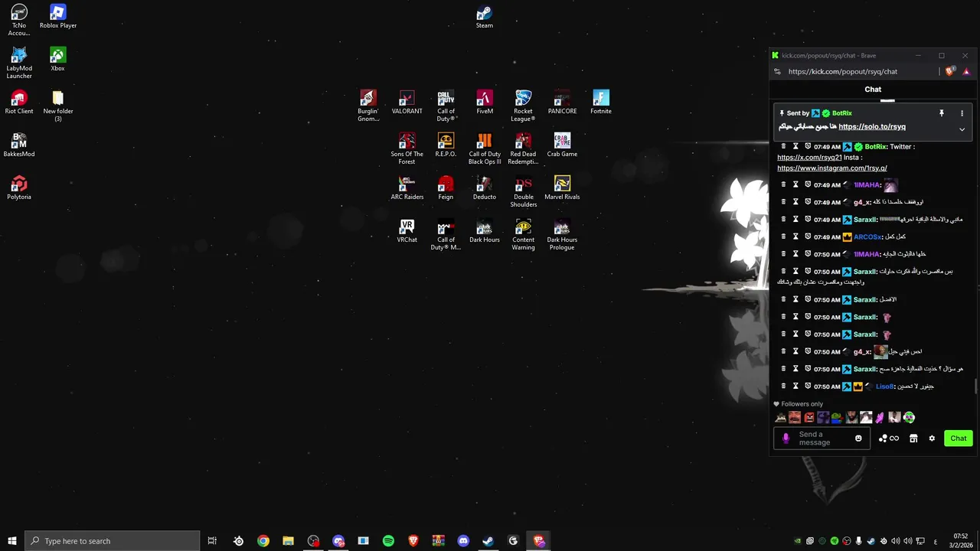Click ARCOSx username in chat

coord(867,237)
